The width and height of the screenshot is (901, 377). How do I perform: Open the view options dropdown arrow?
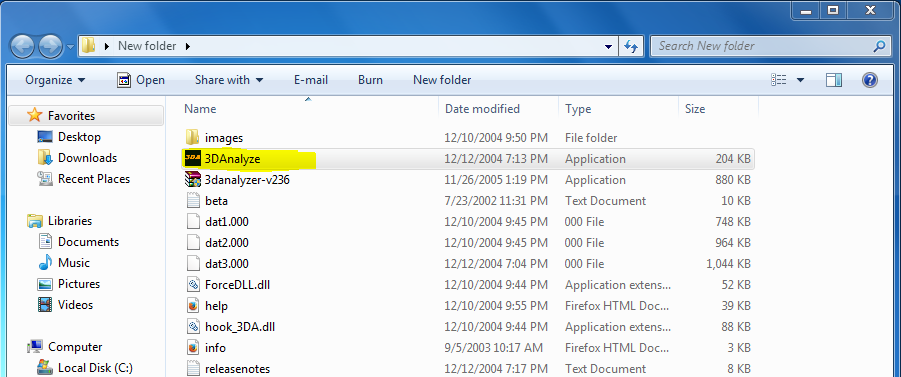(800, 80)
